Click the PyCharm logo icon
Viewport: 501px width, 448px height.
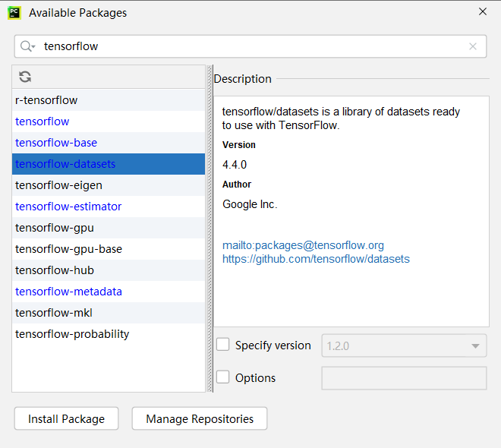click(14, 12)
